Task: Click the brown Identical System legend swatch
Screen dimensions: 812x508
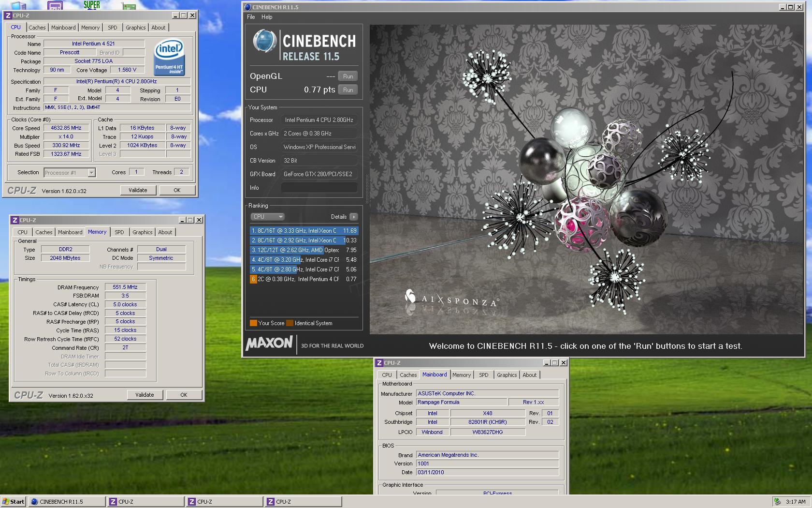Action: click(x=290, y=323)
